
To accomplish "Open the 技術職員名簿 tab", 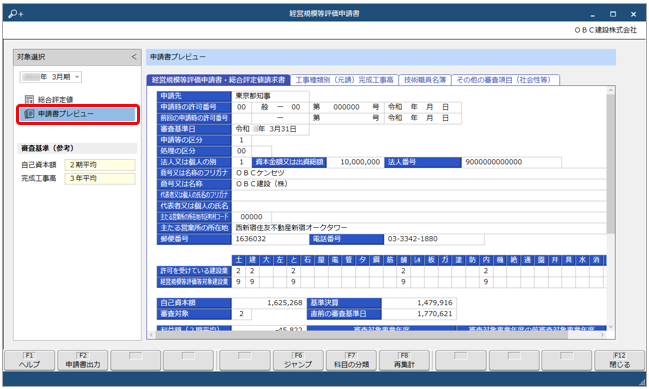I will pyautogui.click(x=425, y=80).
